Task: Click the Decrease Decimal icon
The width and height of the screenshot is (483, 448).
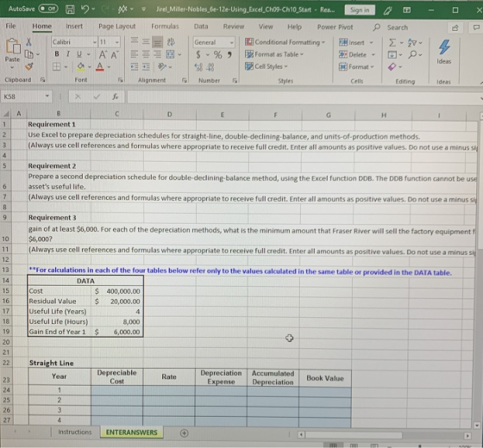Action: (x=210, y=67)
